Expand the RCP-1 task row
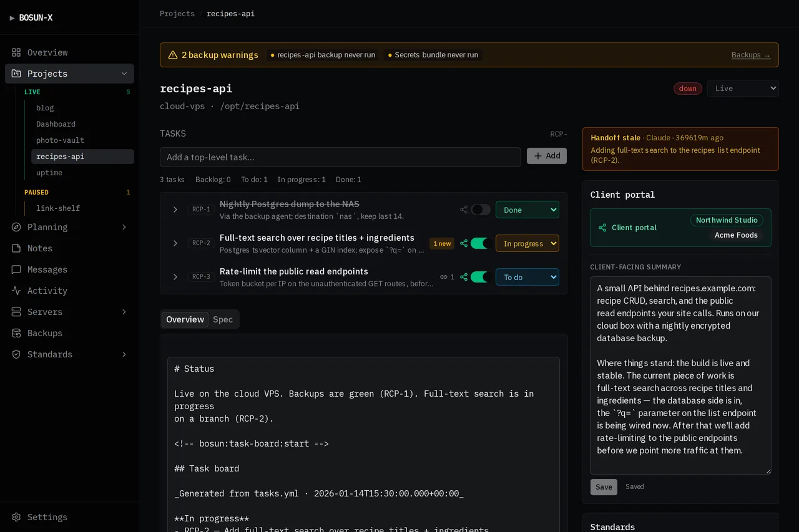The height and width of the screenshot is (532, 799). click(175, 210)
